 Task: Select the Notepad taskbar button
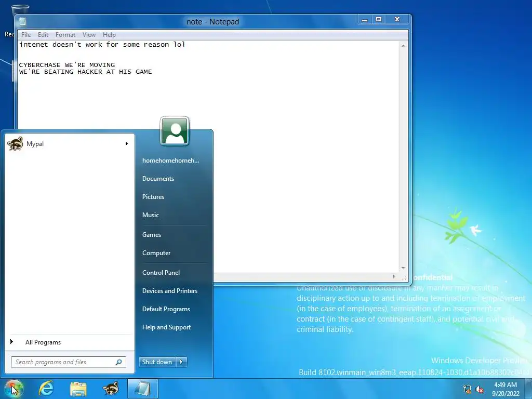pyautogui.click(x=143, y=389)
